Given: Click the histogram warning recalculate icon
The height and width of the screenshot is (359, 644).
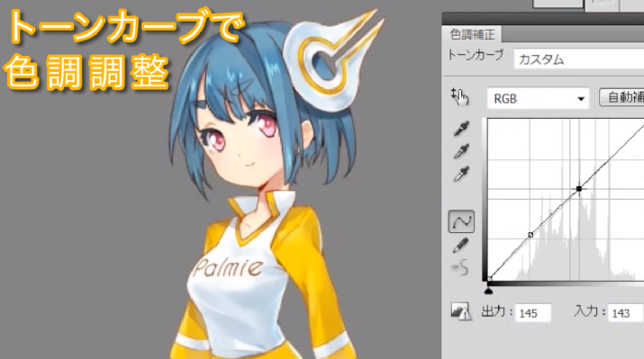Looking at the screenshot, I should 460,311.
